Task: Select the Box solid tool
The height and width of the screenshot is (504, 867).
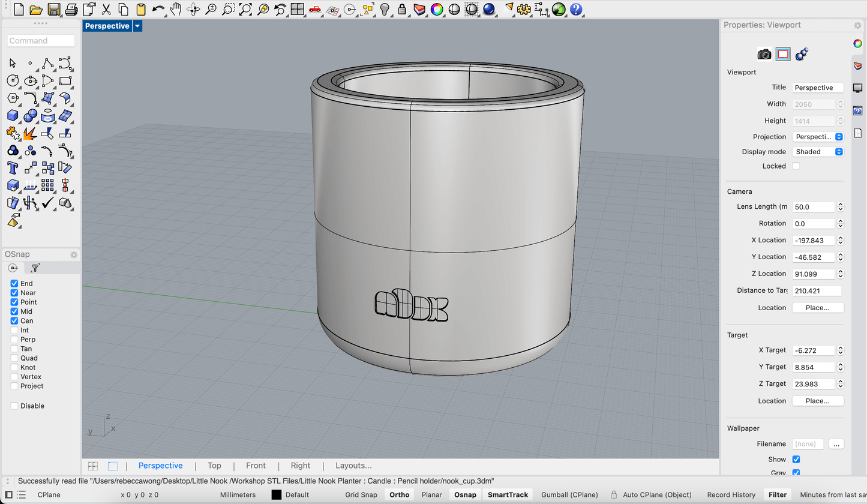Action: click(x=13, y=115)
